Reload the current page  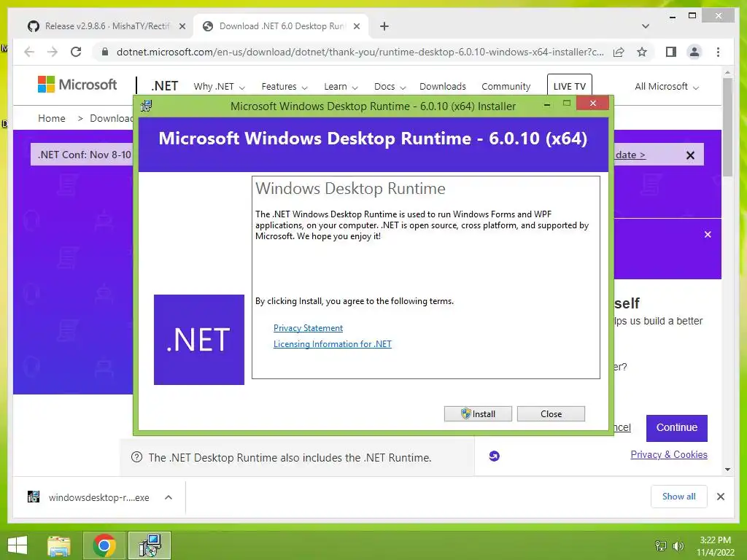[76, 52]
